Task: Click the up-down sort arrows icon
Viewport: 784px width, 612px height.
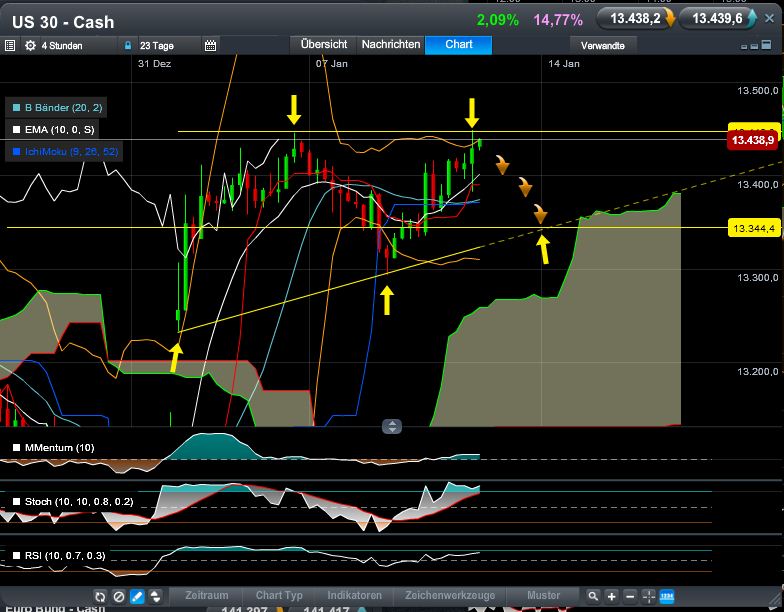Action: [155, 596]
